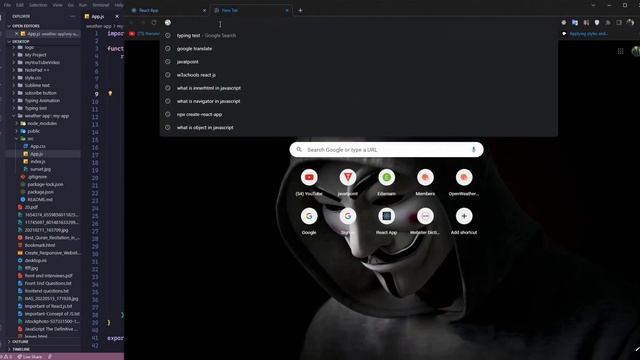Viewport: 640px width, 360px height.
Task: Click the magnifier icon in Google search box
Action: tap(299, 150)
